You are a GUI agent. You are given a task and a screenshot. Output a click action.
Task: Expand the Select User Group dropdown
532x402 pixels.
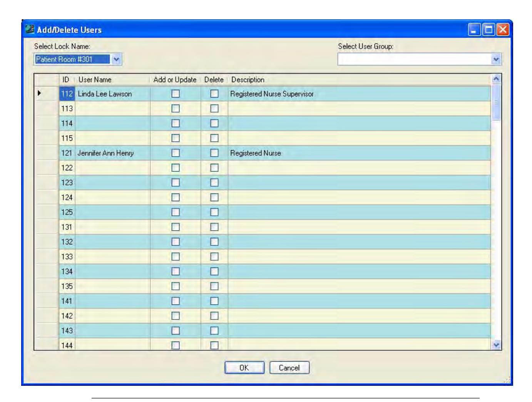496,59
